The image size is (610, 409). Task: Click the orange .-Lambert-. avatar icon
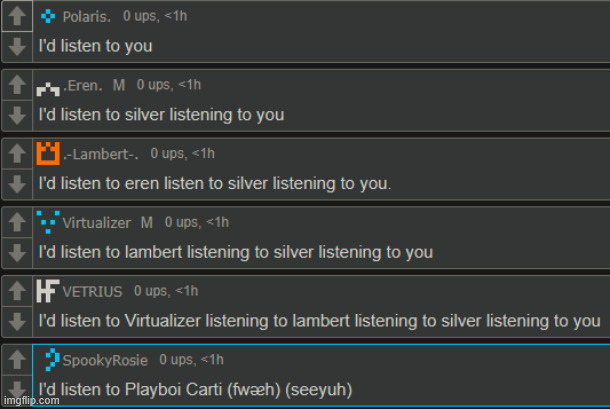tap(48, 154)
